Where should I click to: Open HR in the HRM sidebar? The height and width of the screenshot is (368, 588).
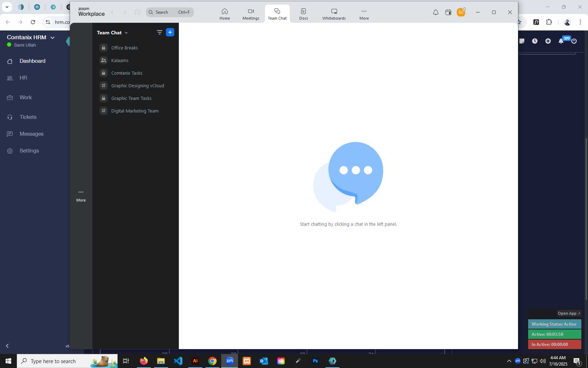23,78
